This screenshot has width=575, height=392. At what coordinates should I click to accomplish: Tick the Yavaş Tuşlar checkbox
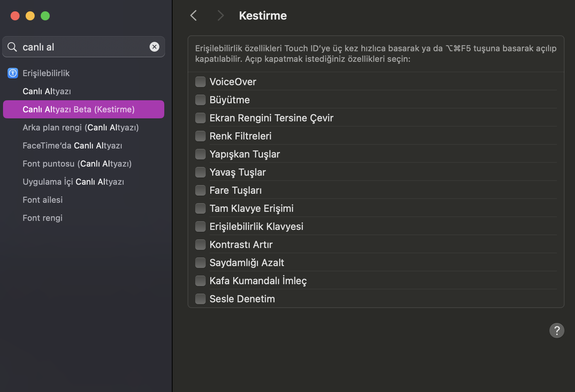click(x=200, y=172)
